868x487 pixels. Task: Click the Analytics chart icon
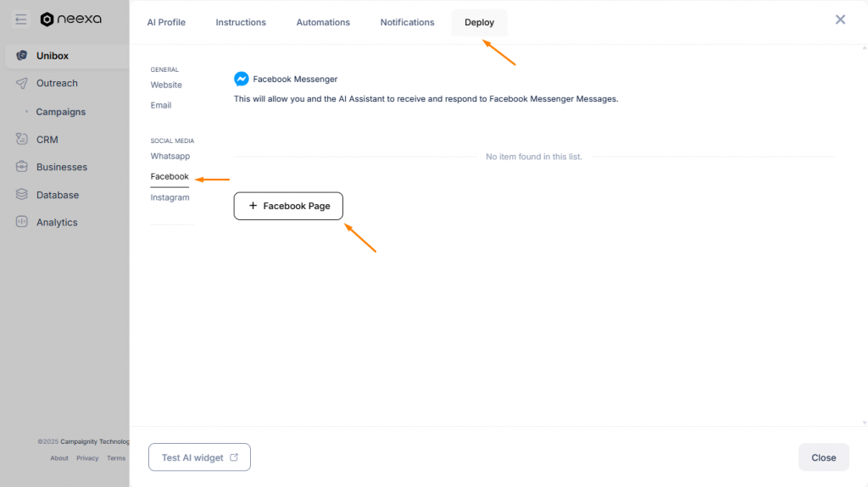point(21,222)
